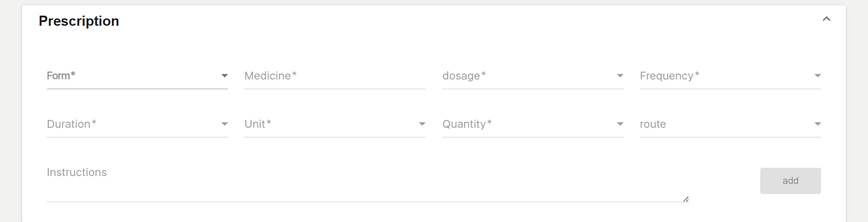Image resolution: width=868 pixels, height=222 pixels.
Task: Click the Unit dropdown arrow icon
Action: point(422,124)
